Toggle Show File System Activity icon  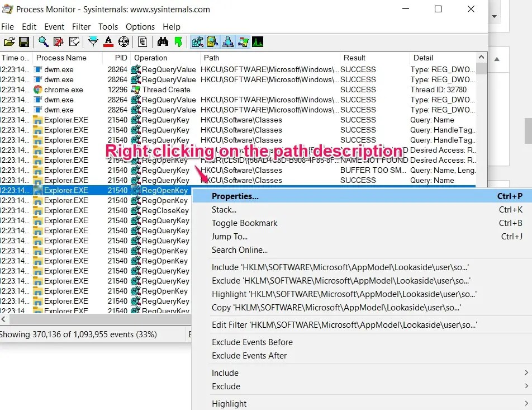coord(213,42)
